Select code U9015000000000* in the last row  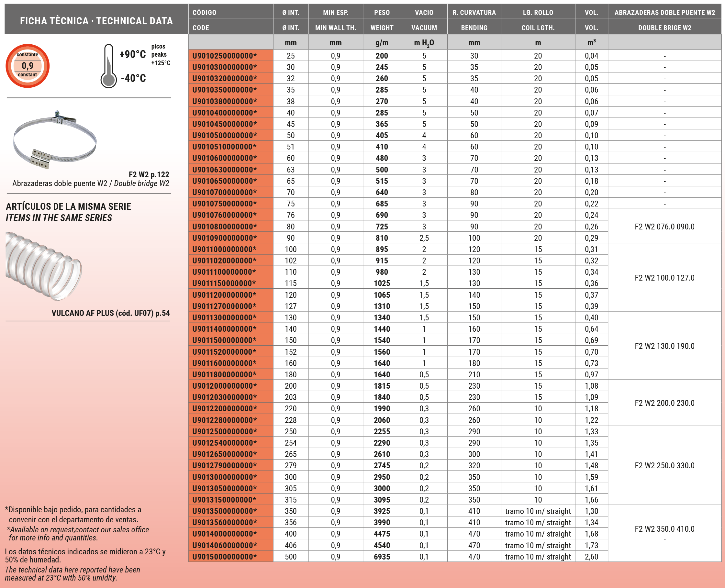tap(225, 557)
